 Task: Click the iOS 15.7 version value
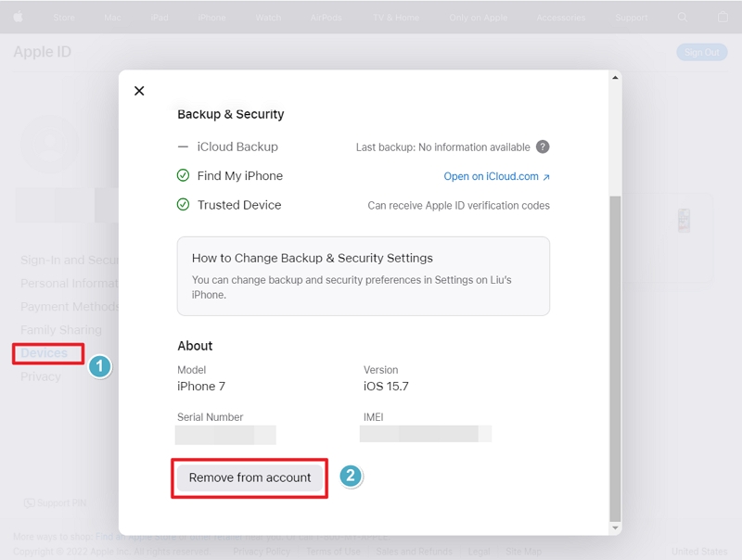386,387
